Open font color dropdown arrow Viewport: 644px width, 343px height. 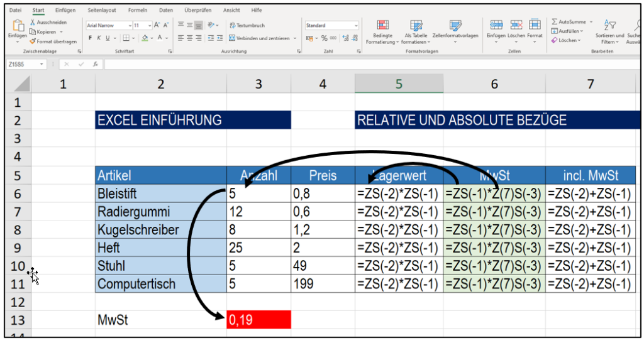(x=167, y=38)
